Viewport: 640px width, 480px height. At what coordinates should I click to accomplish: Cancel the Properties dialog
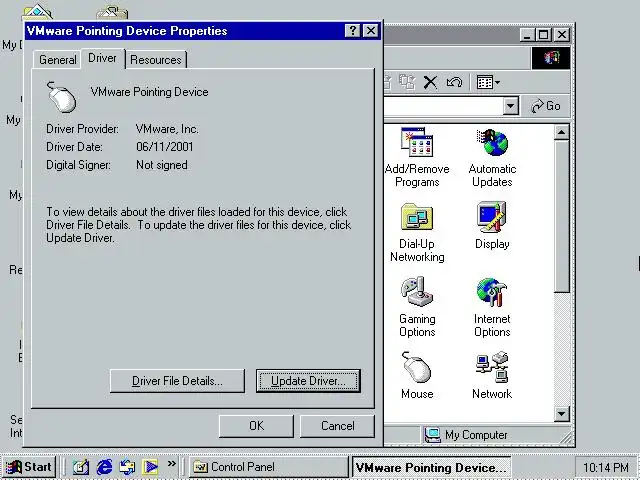(337, 426)
